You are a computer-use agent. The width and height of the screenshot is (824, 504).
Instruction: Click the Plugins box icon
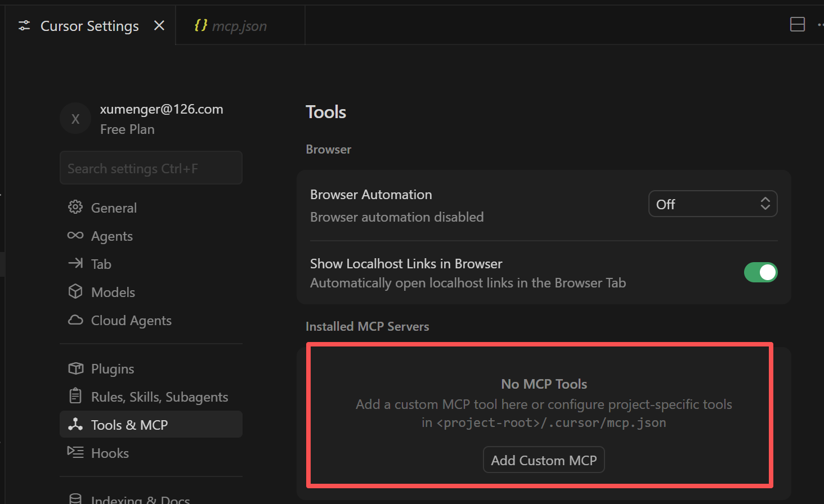(x=75, y=368)
